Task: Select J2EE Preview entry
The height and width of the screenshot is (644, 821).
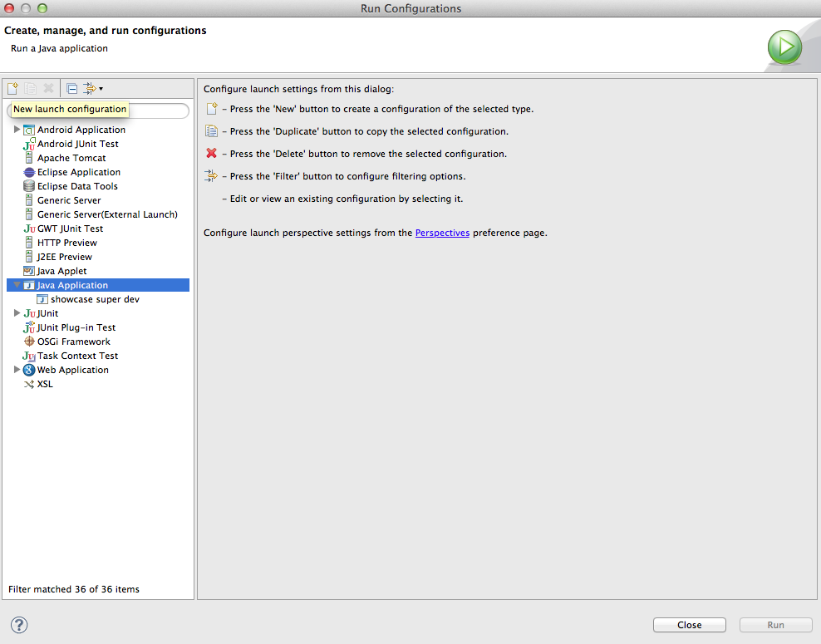Action: (x=65, y=257)
